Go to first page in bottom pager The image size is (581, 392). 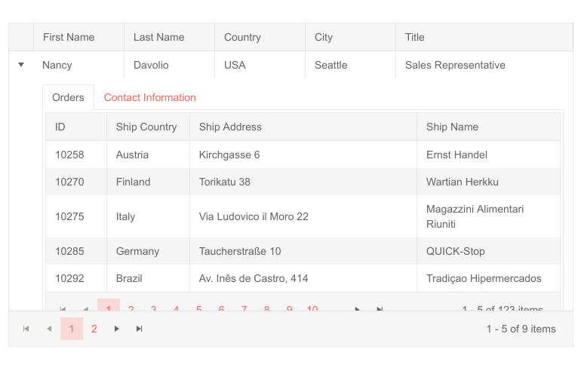pos(26,329)
